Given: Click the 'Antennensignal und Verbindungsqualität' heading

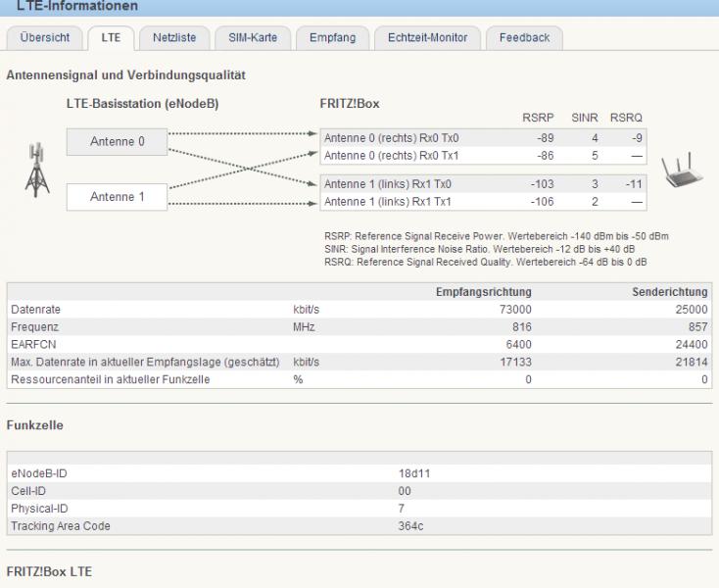Looking at the screenshot, I should coord(126,75).
